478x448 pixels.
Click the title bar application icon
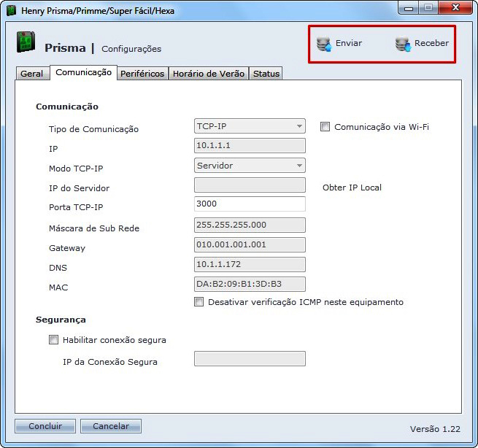pyautogui.click(x=11, y=12)
